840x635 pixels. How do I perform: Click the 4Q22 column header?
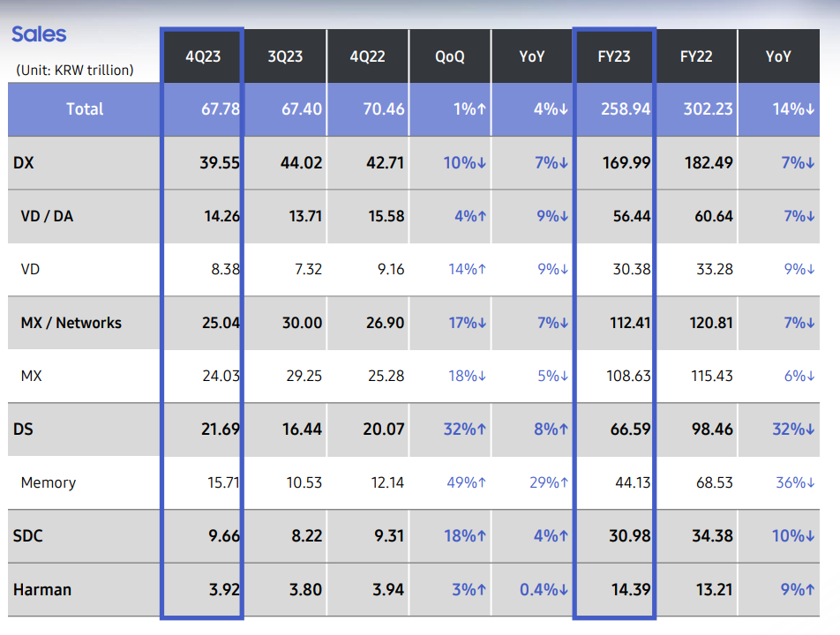coord(368,56)
